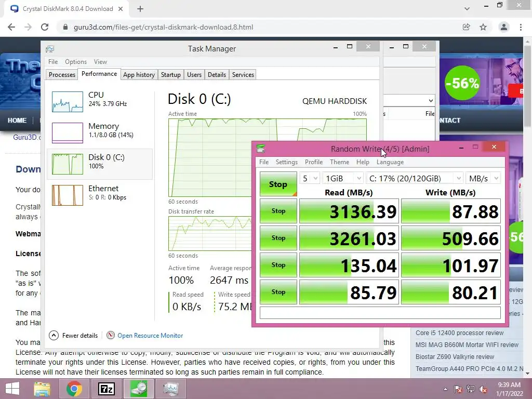Click the large Stop all tests button
This screenshot has height=399, width=532.
coord(278,184)
